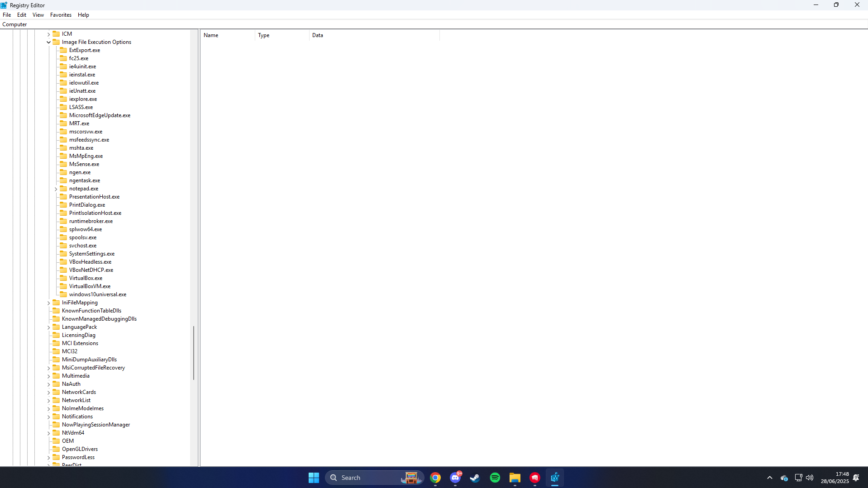
Task: Click the tree pane vertical scrollbar
Action: 194,353
